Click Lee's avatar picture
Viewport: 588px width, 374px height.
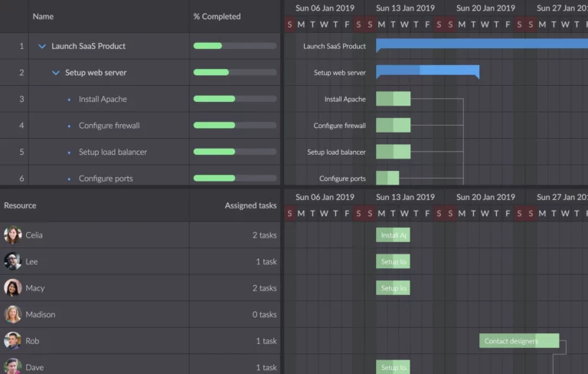pyautogui.click(x=13, y=261)
